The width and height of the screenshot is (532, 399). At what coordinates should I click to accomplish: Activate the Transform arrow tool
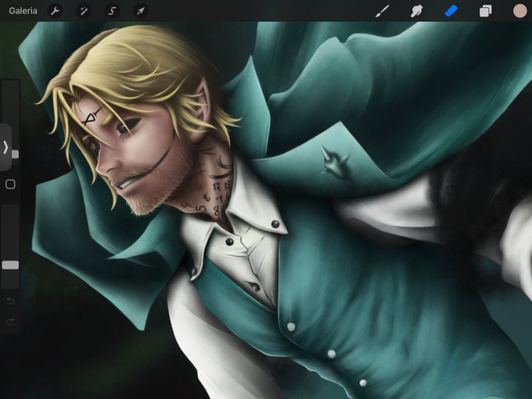tap(141, 11)
